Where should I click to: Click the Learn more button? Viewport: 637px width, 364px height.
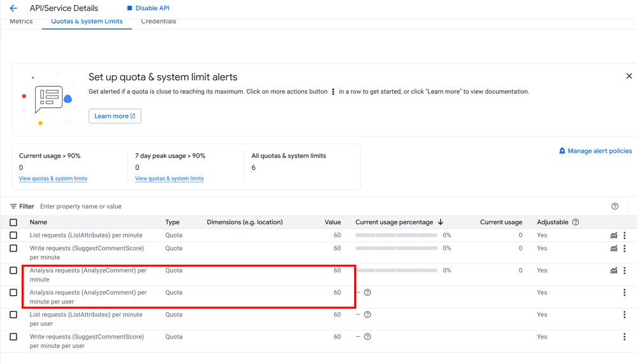[115, 116]
